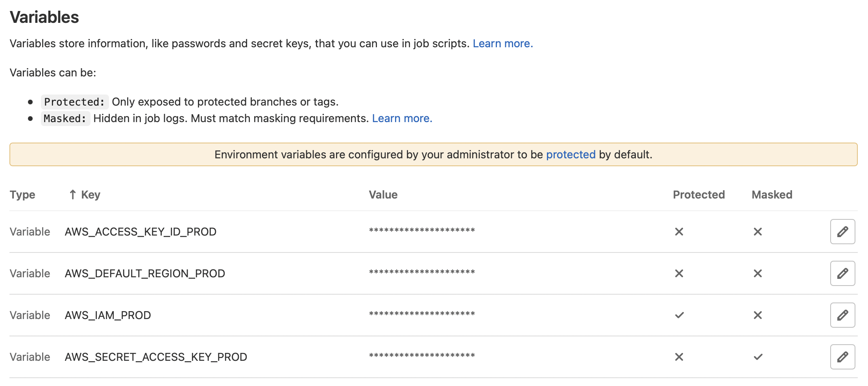
Task: Click Masked X icon for AWS_DEFAULT_REGION_PROD
Action: (x=758, y=273)
